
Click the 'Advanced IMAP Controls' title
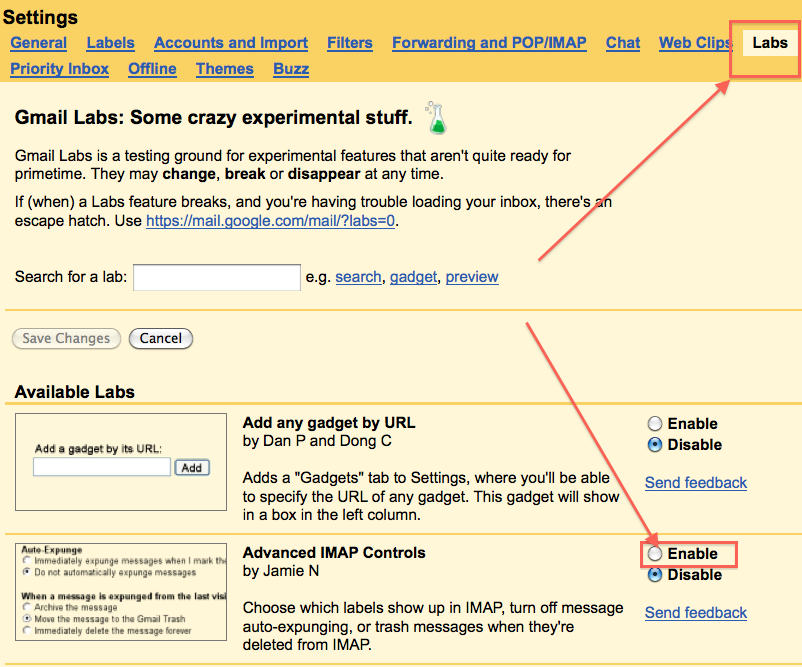tap(334, 553)
